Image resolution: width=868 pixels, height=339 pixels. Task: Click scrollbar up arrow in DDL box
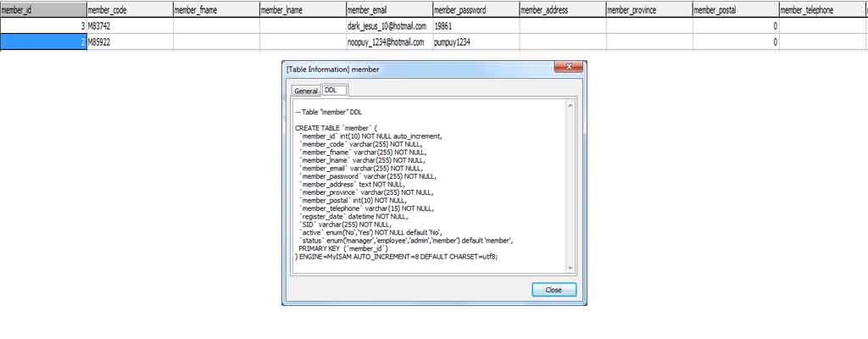point(570,105)
